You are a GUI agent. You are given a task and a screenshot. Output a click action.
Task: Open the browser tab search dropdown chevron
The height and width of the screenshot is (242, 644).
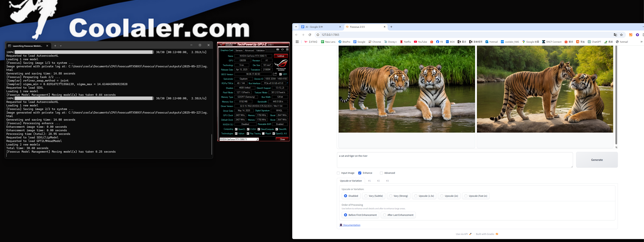(x=296, y=27)
